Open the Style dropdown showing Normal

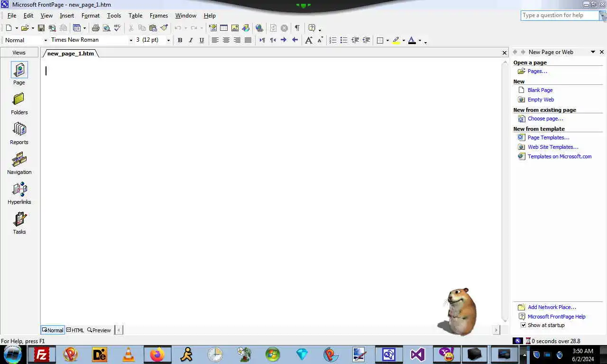[x=46, y=40]
